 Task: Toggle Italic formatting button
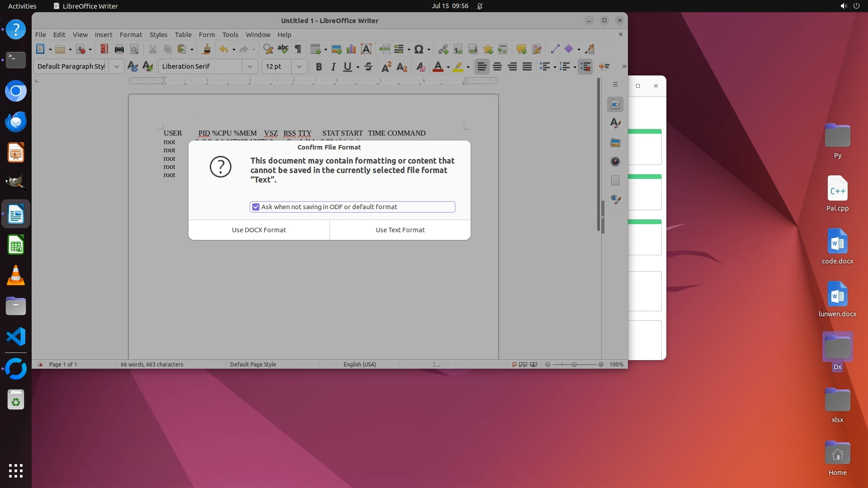point(333,67)
